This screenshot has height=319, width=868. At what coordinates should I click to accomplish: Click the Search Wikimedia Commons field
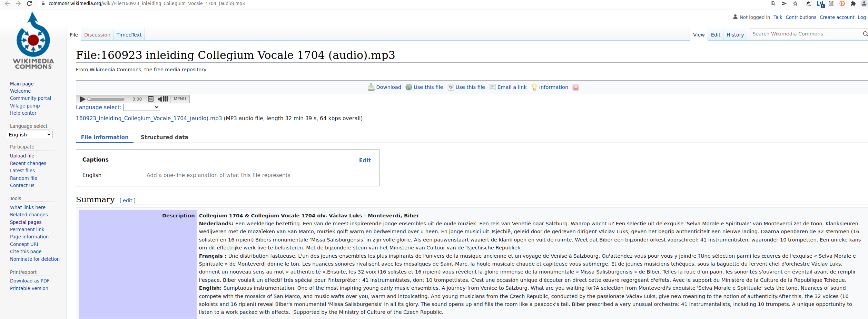tap(806, 34)
